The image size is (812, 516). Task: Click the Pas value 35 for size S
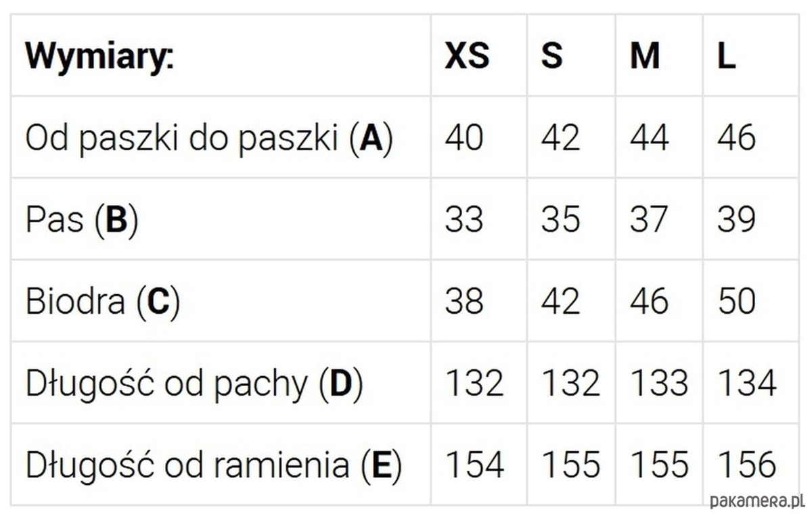tap(560, 220)
